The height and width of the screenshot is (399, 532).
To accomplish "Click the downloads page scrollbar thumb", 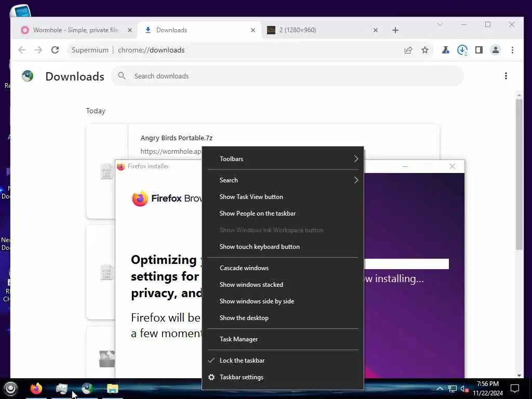I will (519, 175).
